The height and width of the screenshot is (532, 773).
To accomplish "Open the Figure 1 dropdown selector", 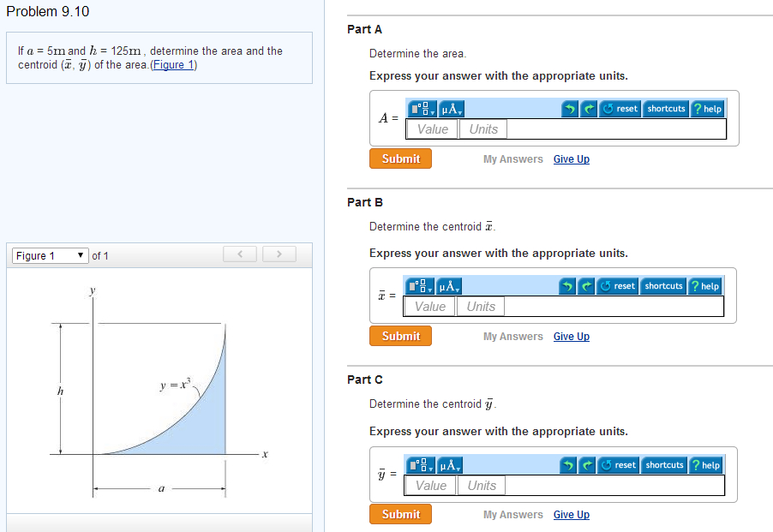I will point(49,255).
